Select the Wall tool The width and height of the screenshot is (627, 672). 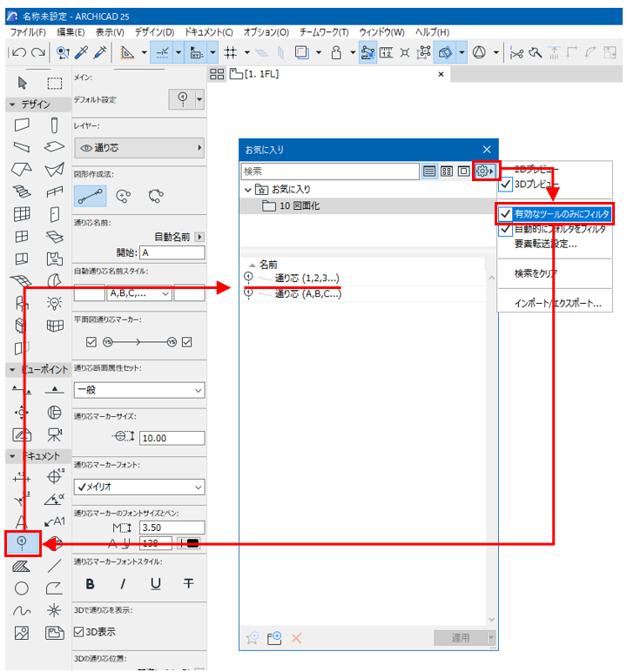[x=22, y=125]
